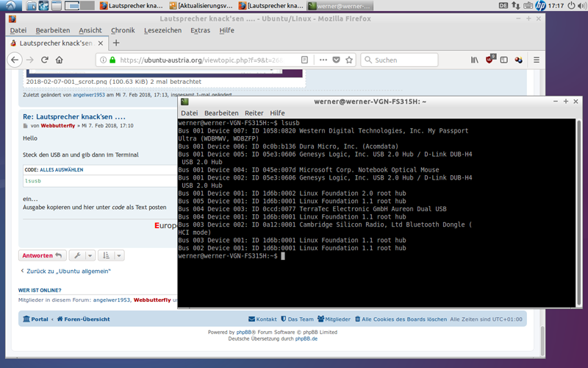Open a new Firefox tab

[116, 43]
